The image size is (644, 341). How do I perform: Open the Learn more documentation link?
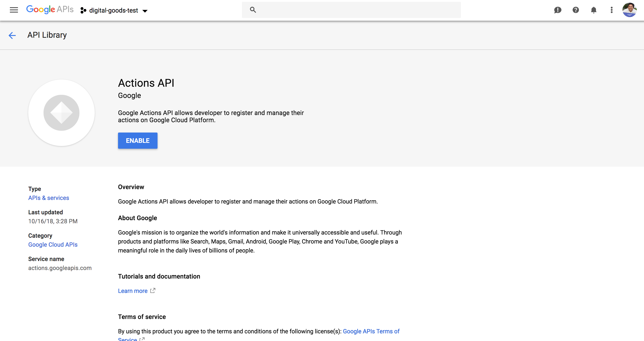click(133, 291)
